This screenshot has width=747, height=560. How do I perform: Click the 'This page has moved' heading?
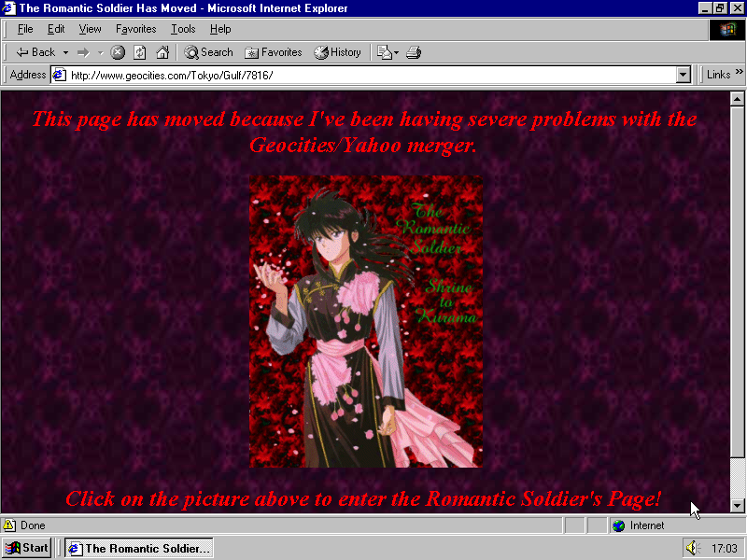coord(364,132)
